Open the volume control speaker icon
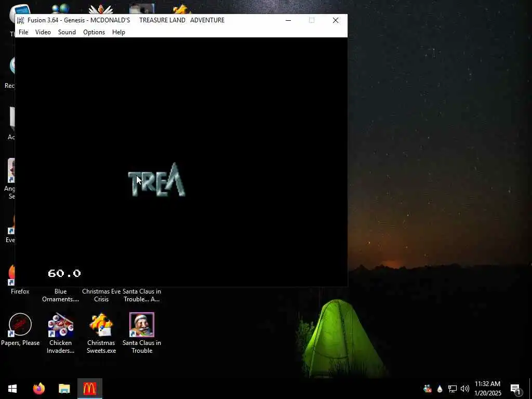532x399 pixels. [x=465, y=389]
